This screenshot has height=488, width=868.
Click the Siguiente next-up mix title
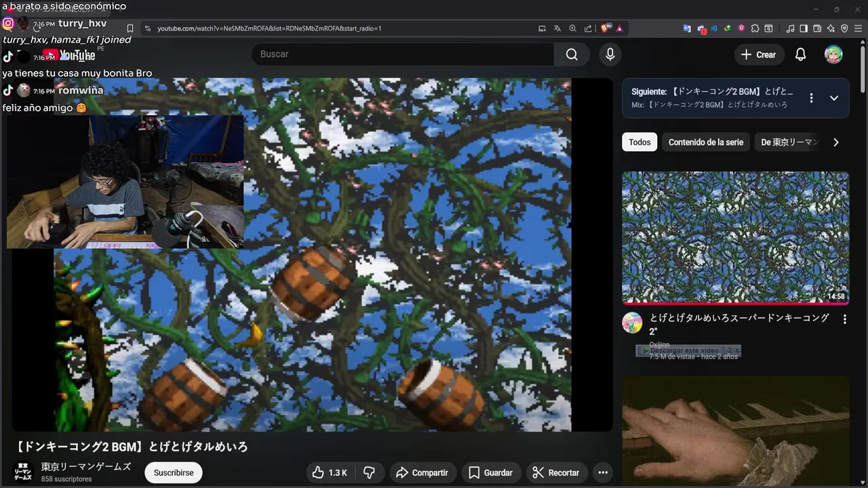712,91
